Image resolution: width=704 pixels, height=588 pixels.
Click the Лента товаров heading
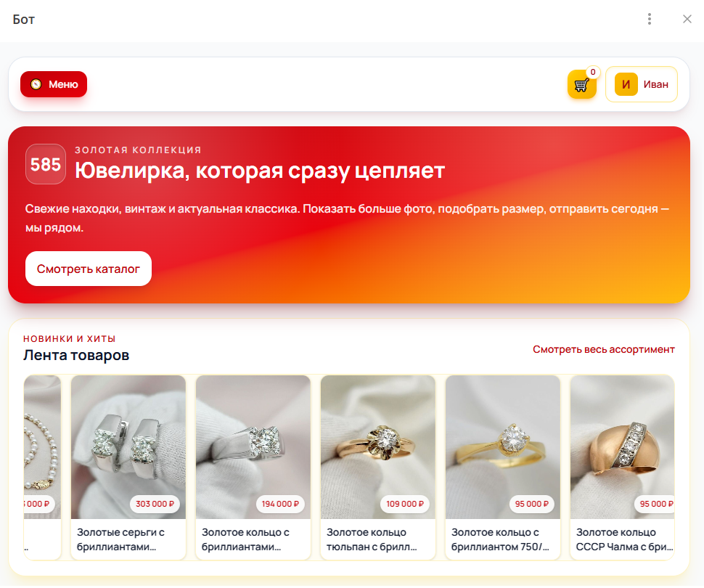click(x=76, y=355)
